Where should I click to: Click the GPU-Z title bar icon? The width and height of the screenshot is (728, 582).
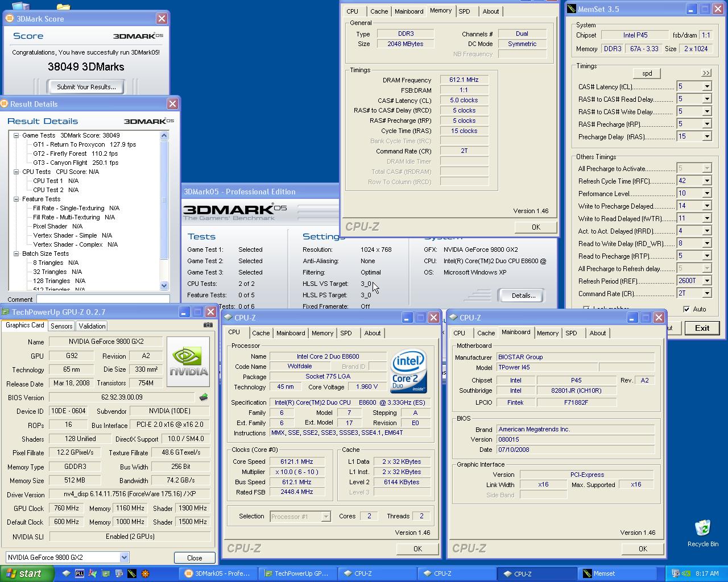point(6,312)
